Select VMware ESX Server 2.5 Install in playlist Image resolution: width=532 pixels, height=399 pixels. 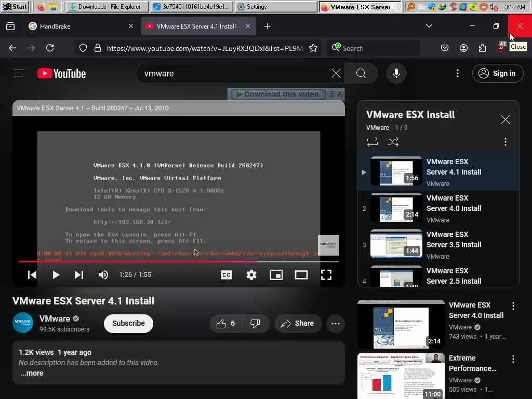[x=438, y=276]
